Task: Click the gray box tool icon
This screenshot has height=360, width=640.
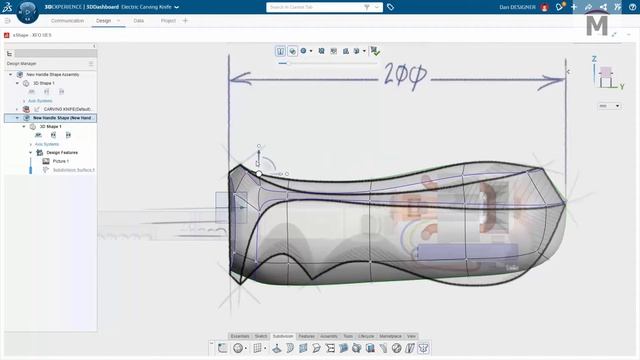Action: pyautogui.click(x=357, y=348)
